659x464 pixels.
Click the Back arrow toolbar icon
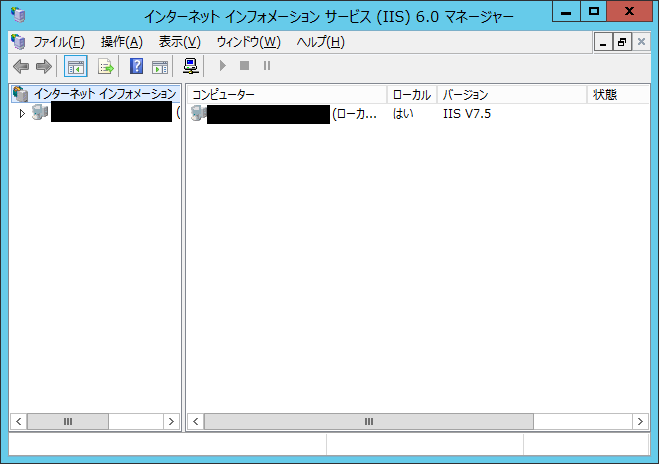coord(21,66)
